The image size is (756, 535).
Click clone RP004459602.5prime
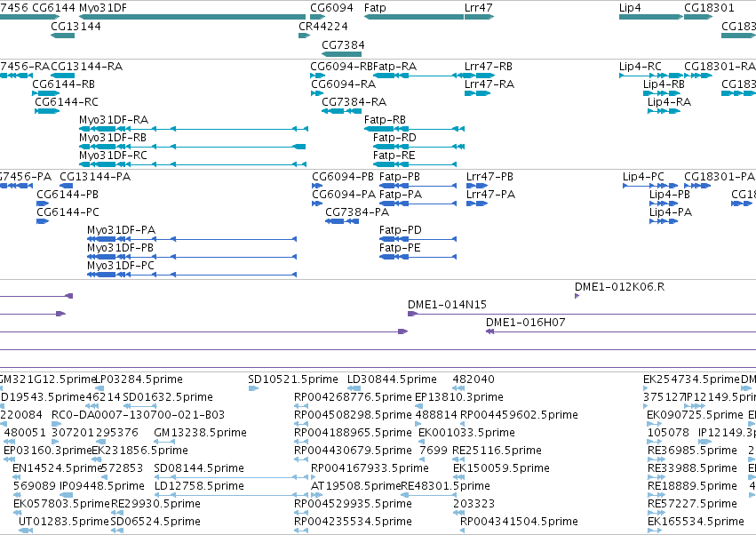[462, 424]
